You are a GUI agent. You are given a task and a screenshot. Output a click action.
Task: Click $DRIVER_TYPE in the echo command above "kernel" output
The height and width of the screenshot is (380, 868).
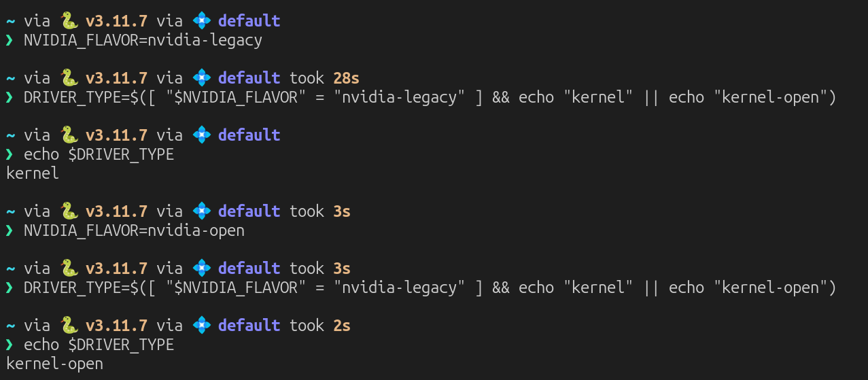(x=121, y=154)
